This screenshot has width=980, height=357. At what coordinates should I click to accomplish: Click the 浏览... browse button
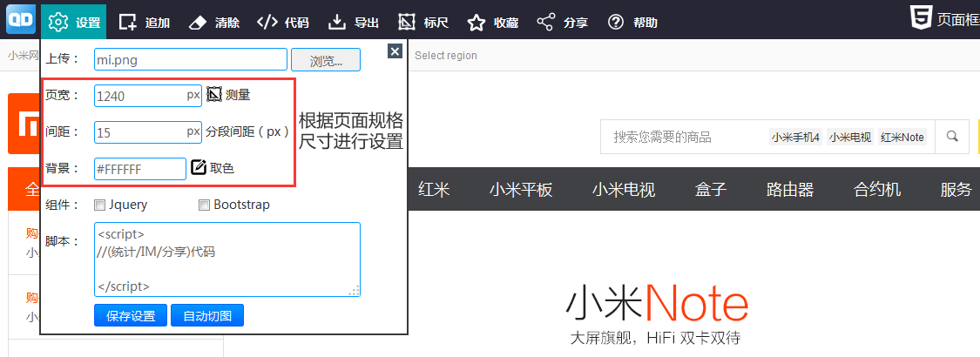pos(326,60)
